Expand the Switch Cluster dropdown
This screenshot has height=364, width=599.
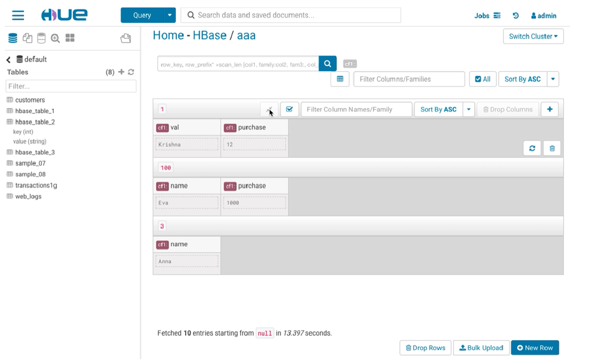(533, 36)
